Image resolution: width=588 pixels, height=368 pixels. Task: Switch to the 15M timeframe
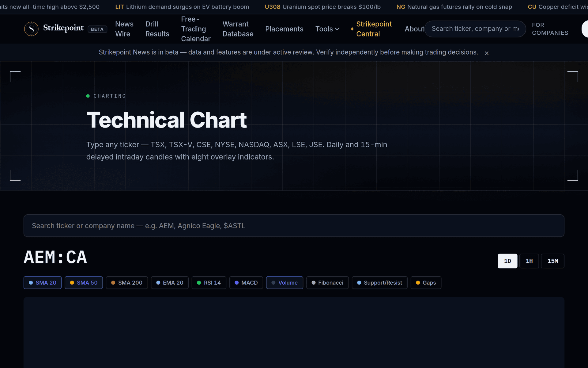pyautogui.click(x=552, y=261)
